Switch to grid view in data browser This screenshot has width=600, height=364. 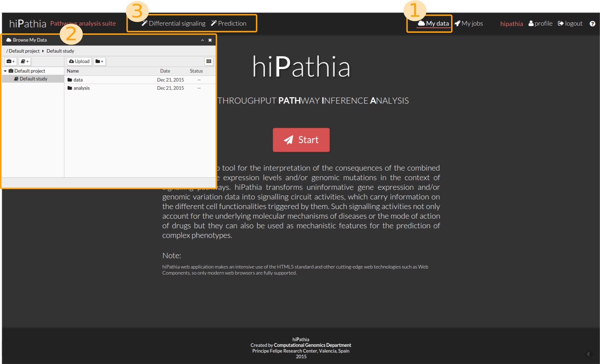tap(209, 61)
